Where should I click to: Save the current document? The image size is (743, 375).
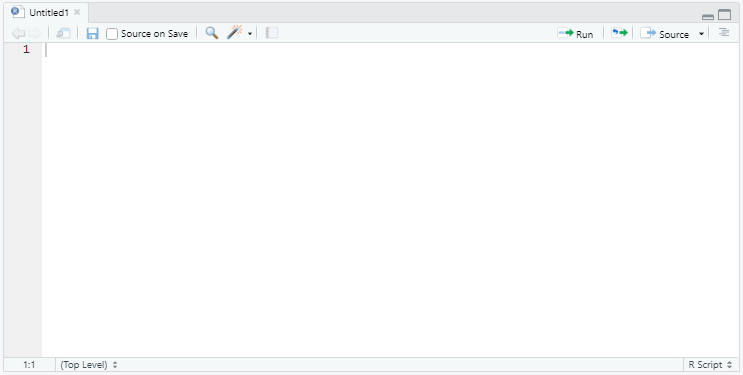[x=92, y=33]
